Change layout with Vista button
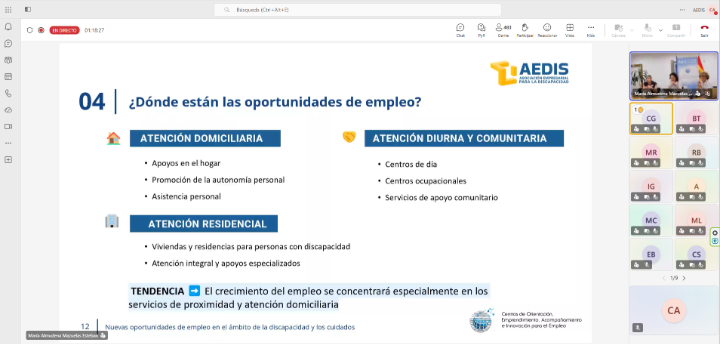 click(570, 30)
